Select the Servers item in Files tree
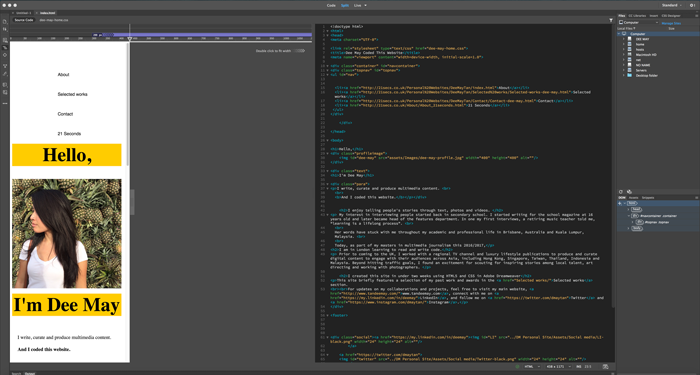This screenshot has width=700, height=375. tap(641, 70)
